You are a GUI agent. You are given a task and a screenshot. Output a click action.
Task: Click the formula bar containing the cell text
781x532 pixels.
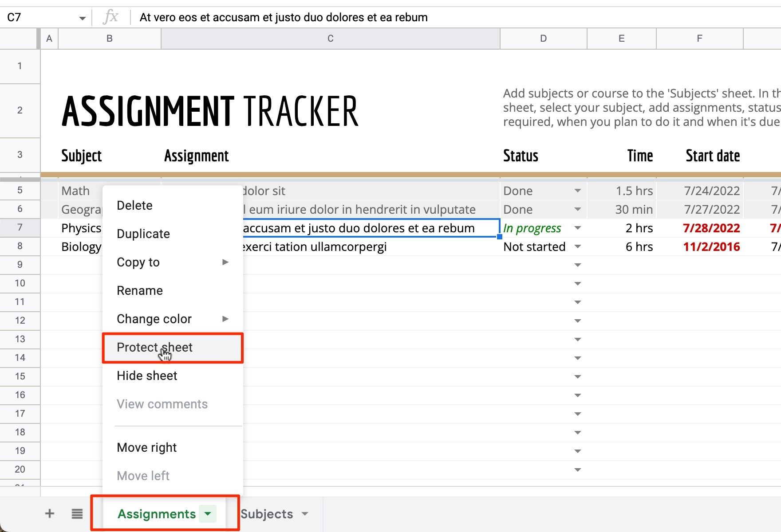pos(284,17)
